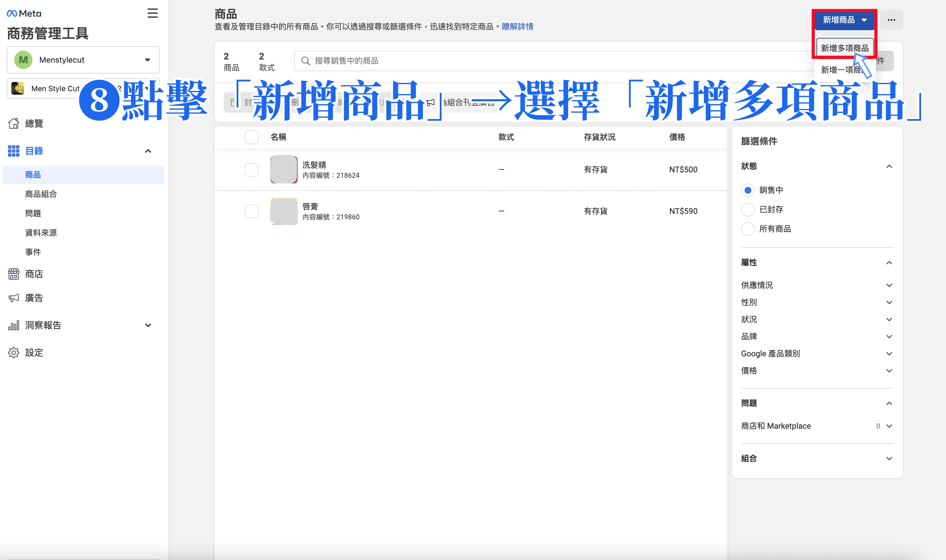Image resolution: width=946 pixels, height=560 pixels.
Task: Open the 設定 gear icon
Action: (14, 352)
